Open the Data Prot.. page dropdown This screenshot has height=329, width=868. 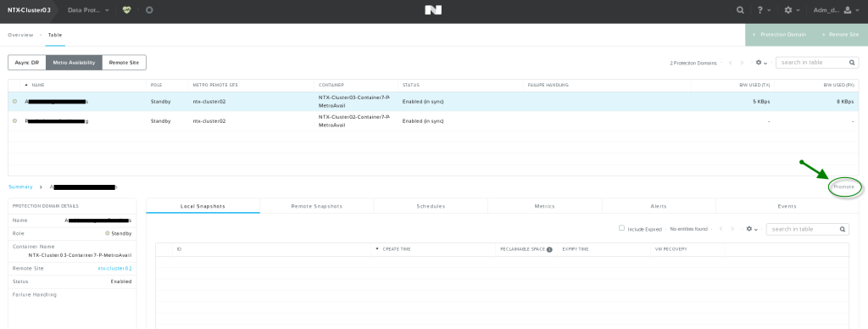(88, 10)
